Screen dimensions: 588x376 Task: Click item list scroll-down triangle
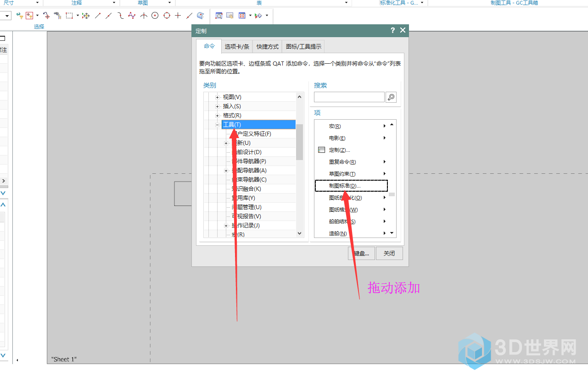pos(392,233)
